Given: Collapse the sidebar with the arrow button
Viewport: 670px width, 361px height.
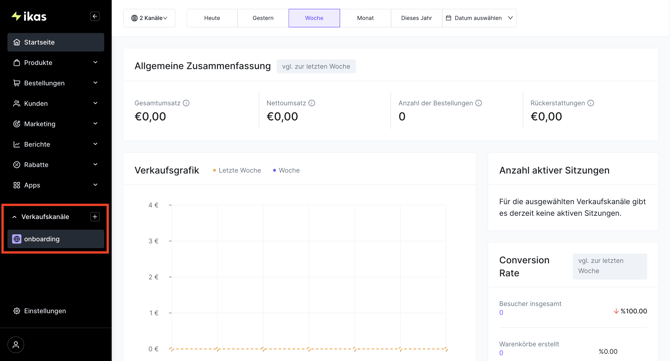Looking at the screenshot, I should pyautogui.click(x=95, y=16).
